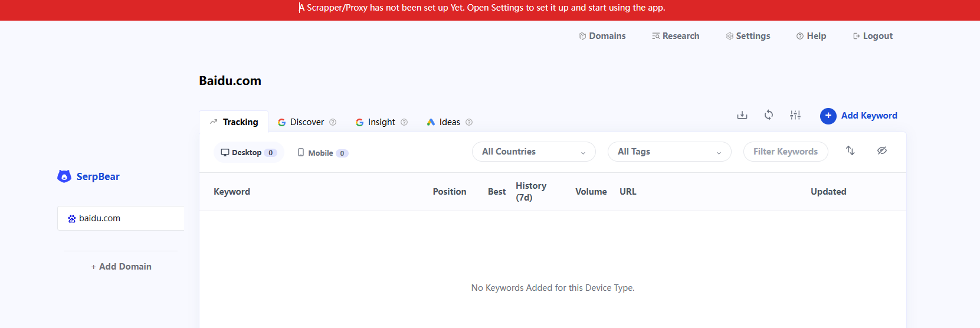
Task: Click the export download icon
Action: click(x=742, y=115)
